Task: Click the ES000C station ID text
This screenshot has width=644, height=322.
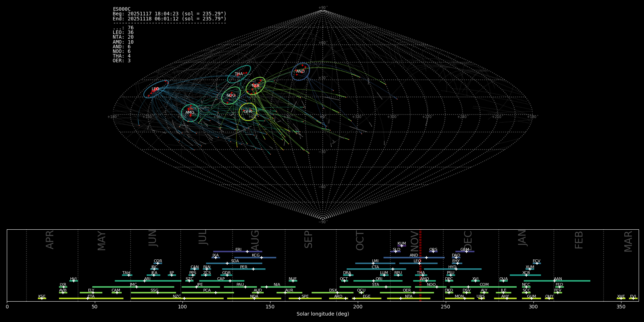Action: (x=122, y=9)
